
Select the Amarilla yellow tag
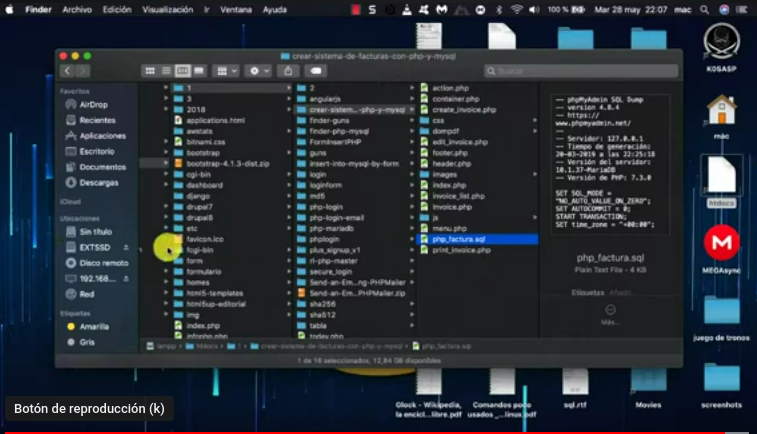[x=94, y=326]
